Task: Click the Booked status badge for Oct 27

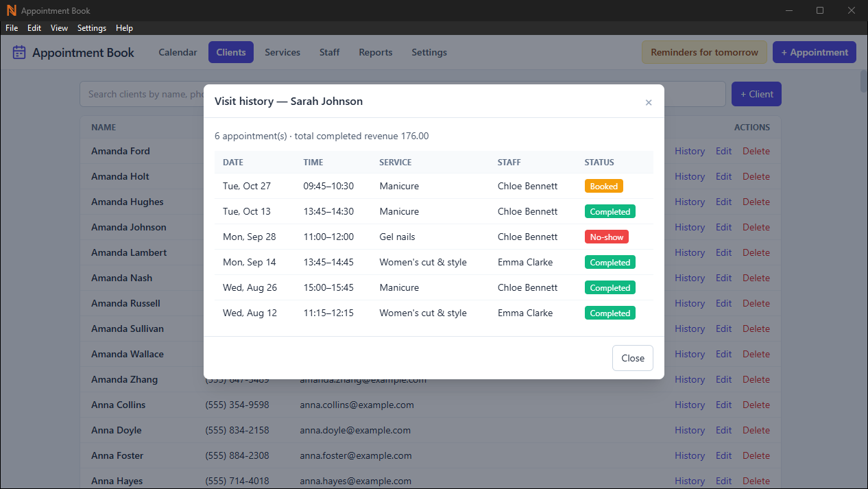Action: pyautogui.click(x=603, y=186)
